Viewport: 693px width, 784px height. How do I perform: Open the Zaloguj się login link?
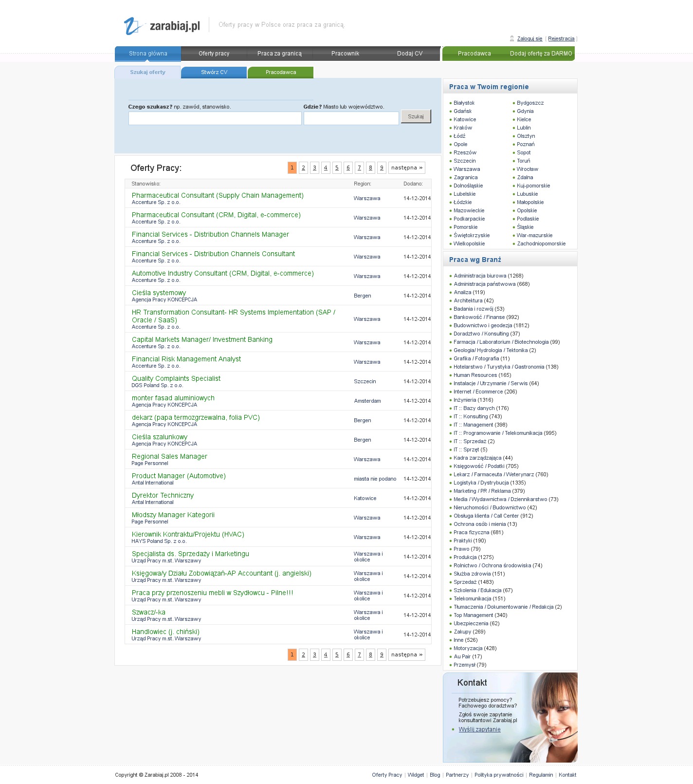click(x=529, y=39)
